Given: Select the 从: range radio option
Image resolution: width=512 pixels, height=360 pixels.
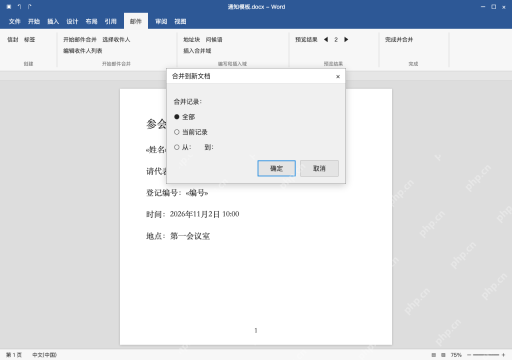Looking at the screenshot, I should [183, 147].
